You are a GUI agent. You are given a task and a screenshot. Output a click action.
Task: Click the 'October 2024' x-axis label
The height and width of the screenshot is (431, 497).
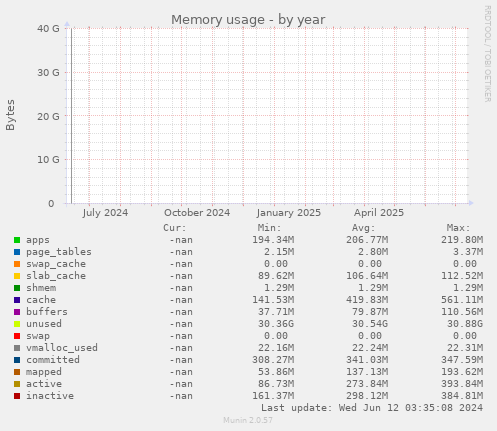coord(197,213)
